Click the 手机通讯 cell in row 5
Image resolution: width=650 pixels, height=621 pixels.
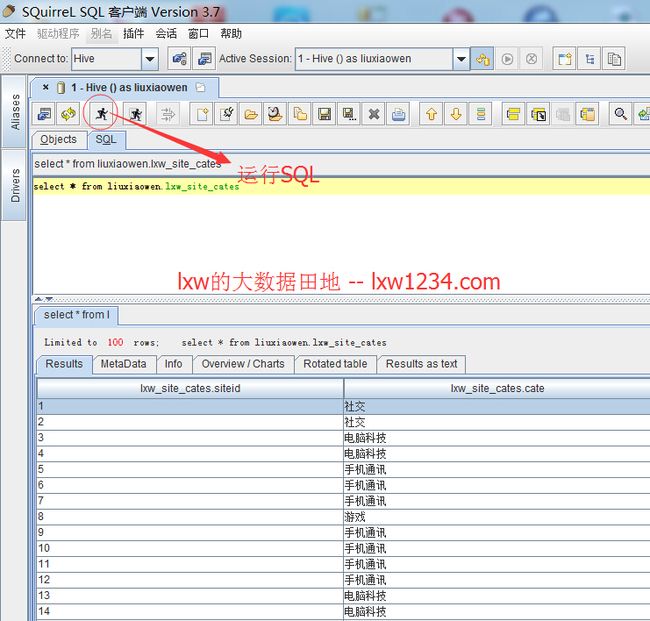497,470
